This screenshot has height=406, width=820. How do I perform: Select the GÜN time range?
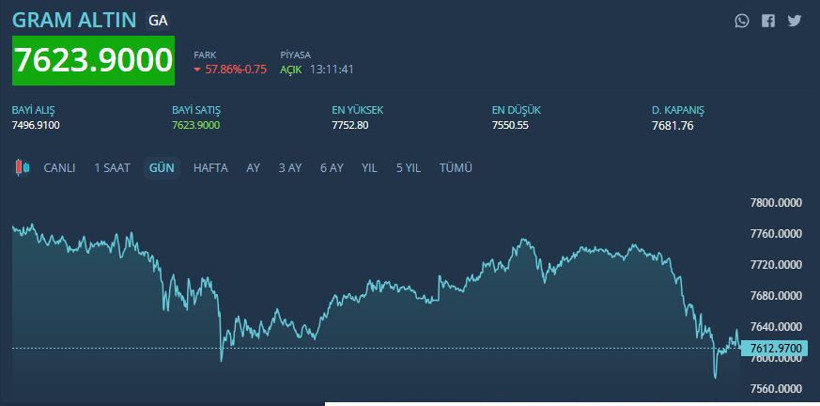click(x=162, y=168)
